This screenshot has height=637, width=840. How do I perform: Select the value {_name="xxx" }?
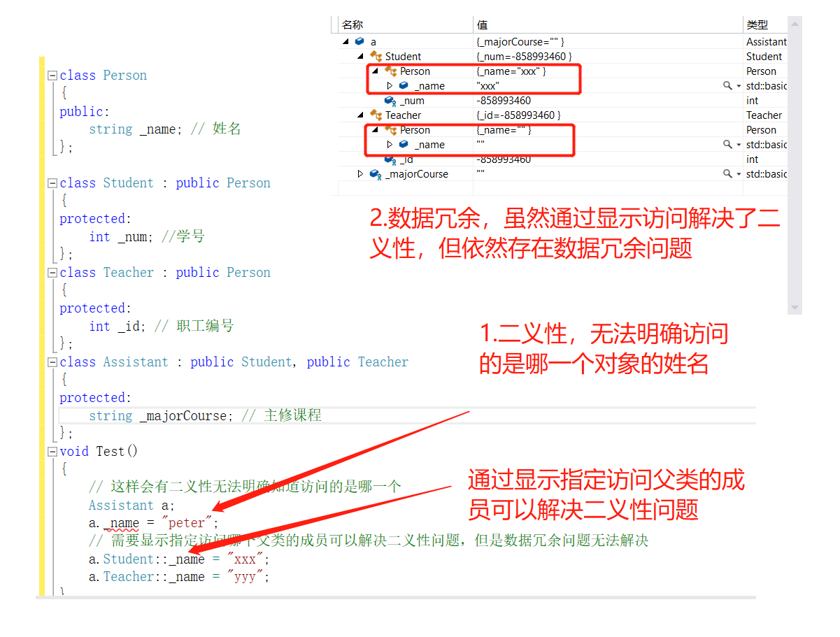tap(511, 71)
